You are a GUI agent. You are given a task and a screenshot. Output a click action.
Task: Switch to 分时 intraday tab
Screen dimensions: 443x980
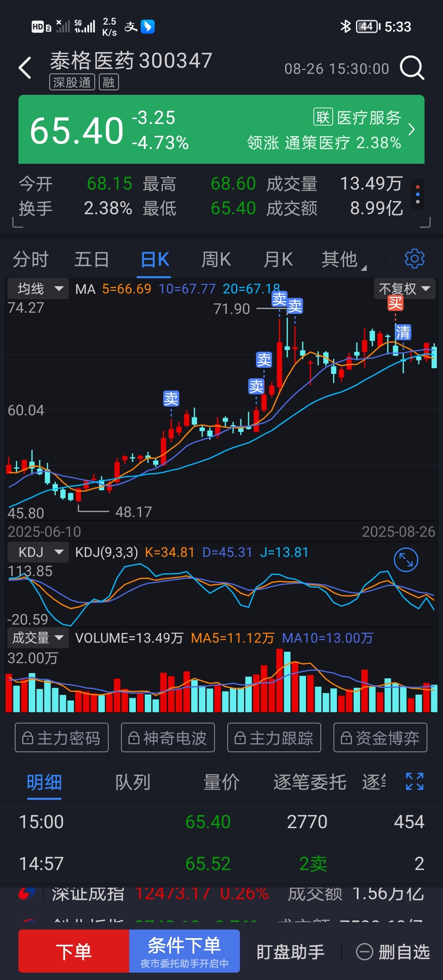coord(31,260)
